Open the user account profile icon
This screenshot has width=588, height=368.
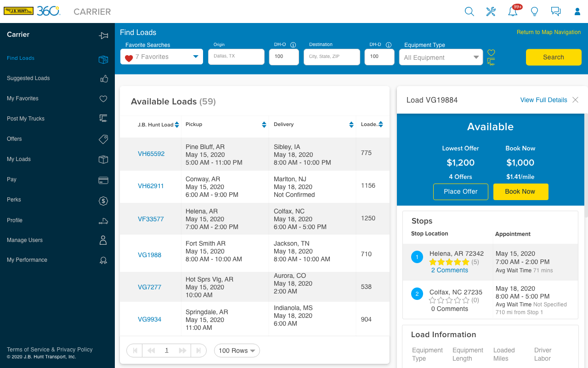(x=577, y=11)
